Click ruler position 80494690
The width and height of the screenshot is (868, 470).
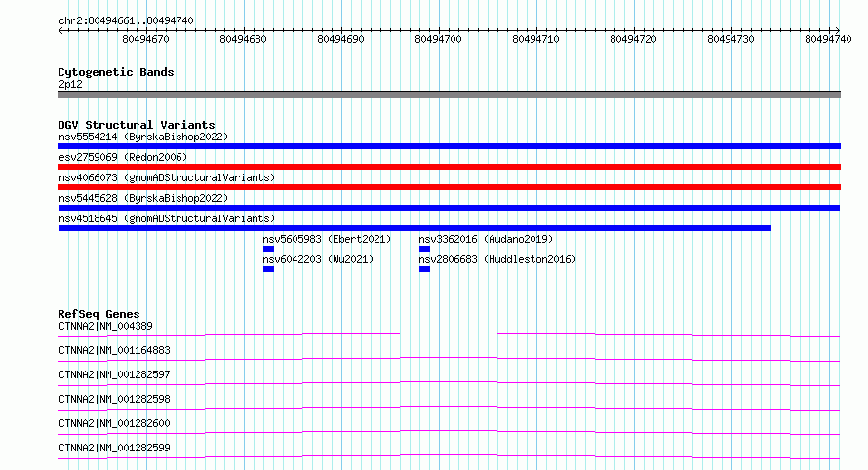[340, 39]
